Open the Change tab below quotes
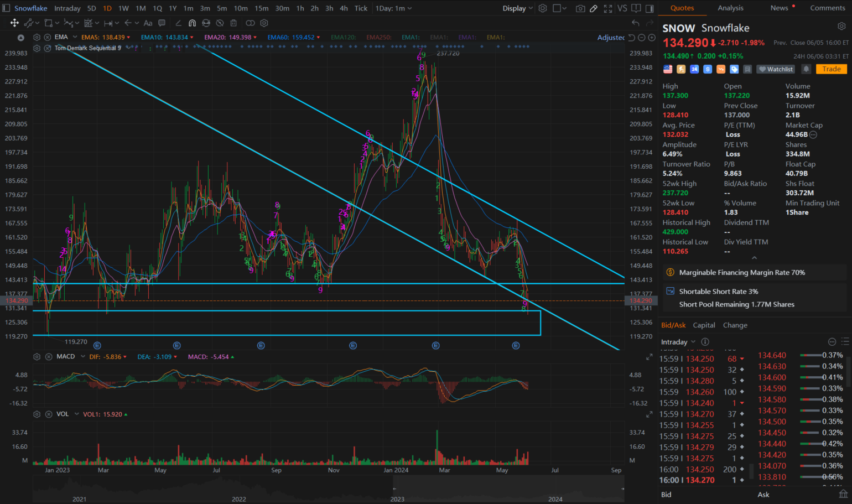 point(735,325)
